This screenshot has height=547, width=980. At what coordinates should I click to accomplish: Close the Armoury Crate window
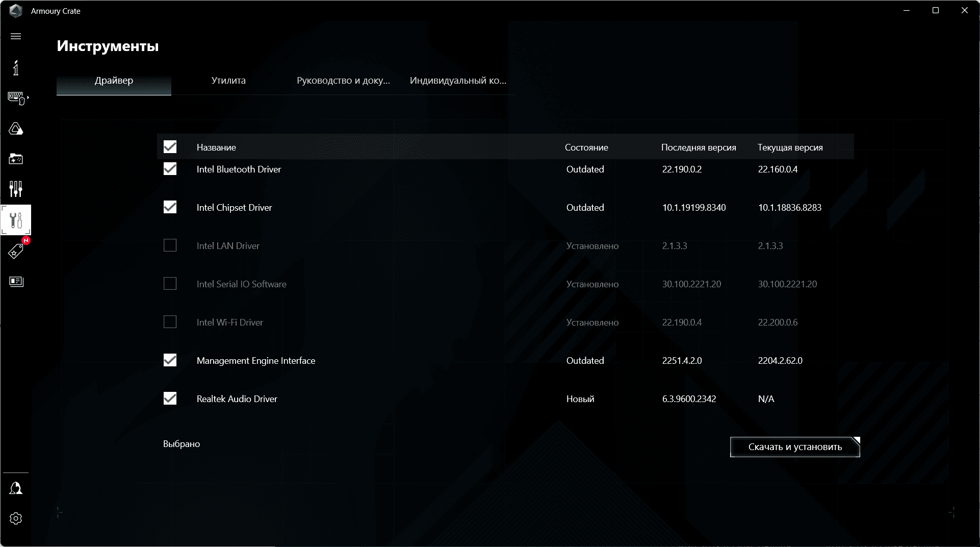pos(965,11)
